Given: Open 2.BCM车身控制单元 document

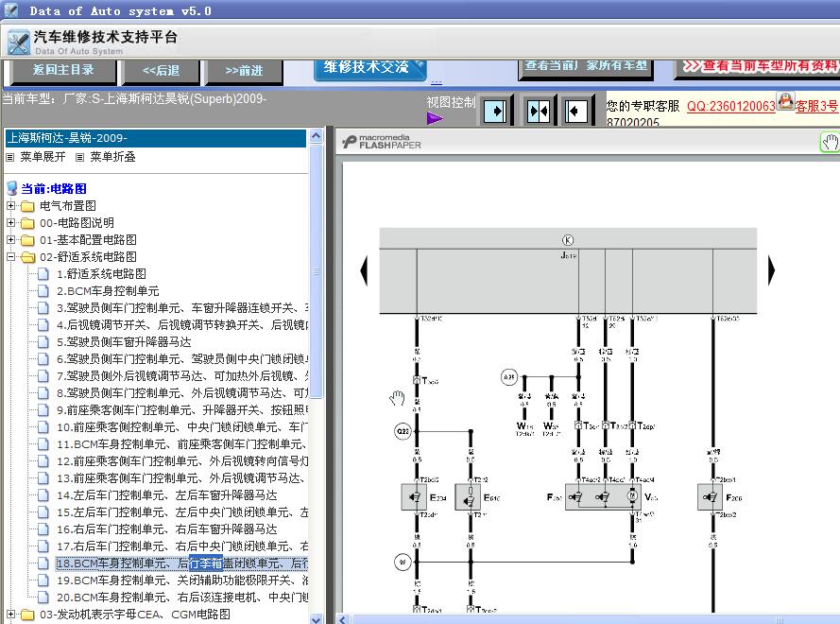Looking at the screenshot, I should click(x=108, y=291).
